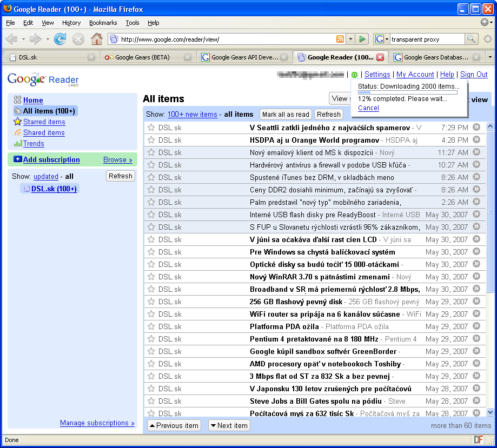
Task: Open the Starred items view
Action: (x=44, y=122)
